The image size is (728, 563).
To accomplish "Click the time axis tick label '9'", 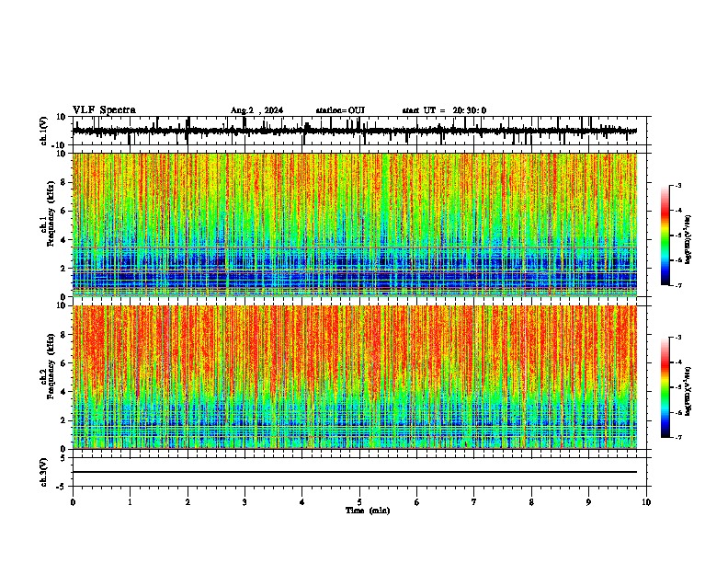I will (588, 502).
